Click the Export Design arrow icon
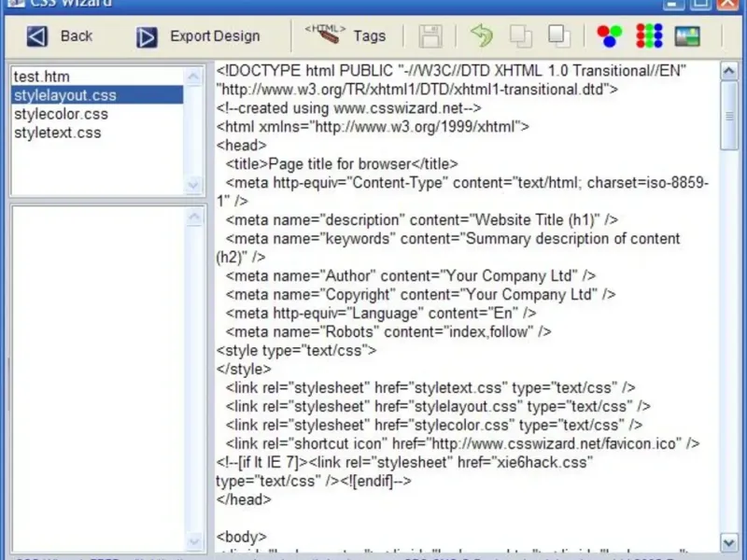The image size is (747, 560). [147, 36]
